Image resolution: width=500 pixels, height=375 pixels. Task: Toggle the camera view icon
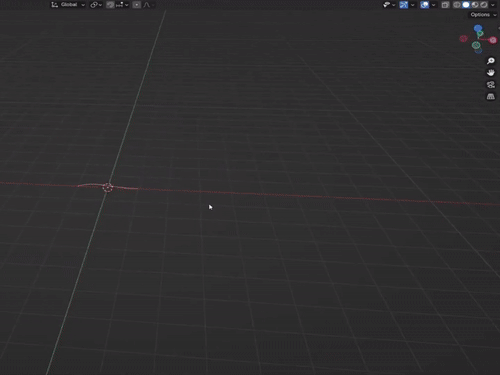point(491,85)
